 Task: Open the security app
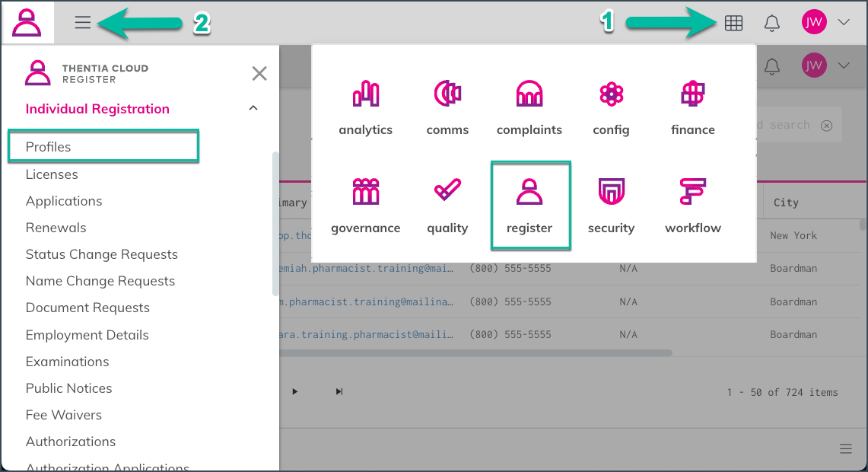pyautogui.click(x=611, y=206)
